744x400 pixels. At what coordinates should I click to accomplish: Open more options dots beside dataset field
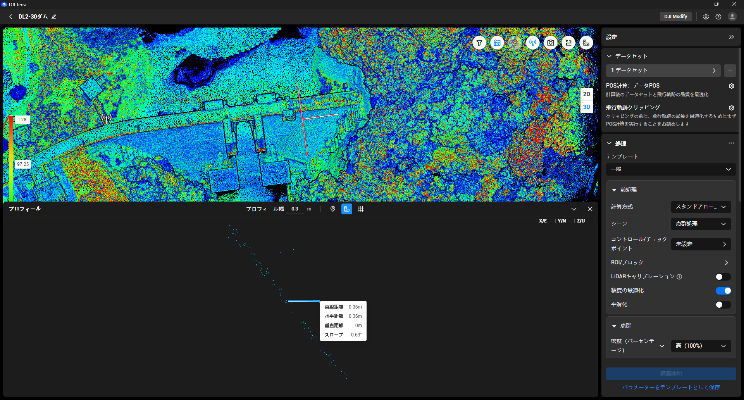(x=730, y=70)
